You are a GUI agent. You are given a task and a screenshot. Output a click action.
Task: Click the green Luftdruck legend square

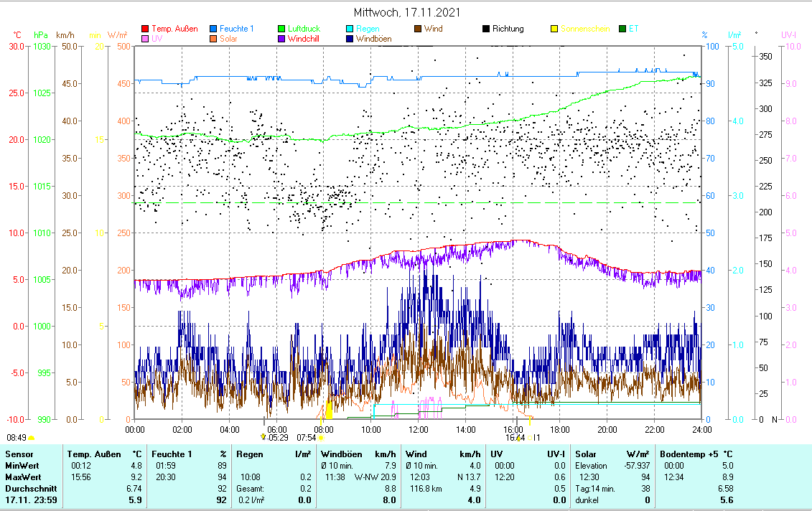281,29
